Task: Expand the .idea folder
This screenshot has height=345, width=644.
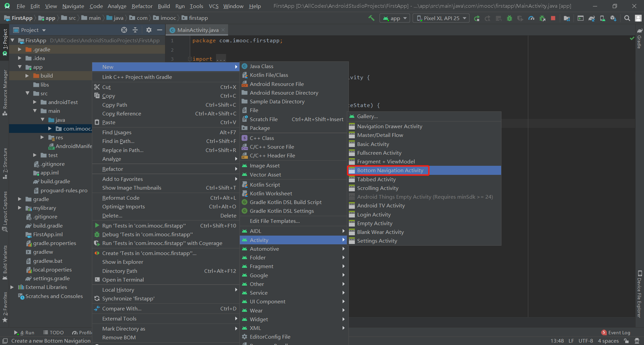Action: coord(20,58)
